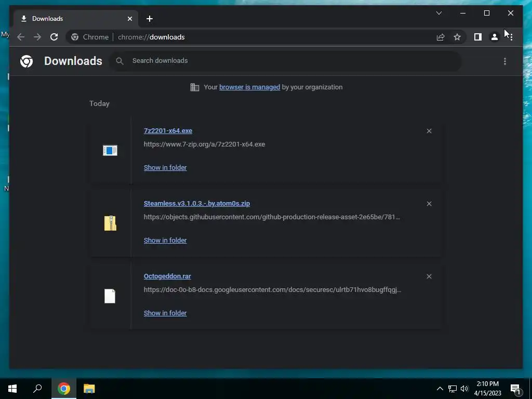This screenshot has height=399, width=532.
Task: Open the 'browser is managed' link
Action: [x=250, y=87]
